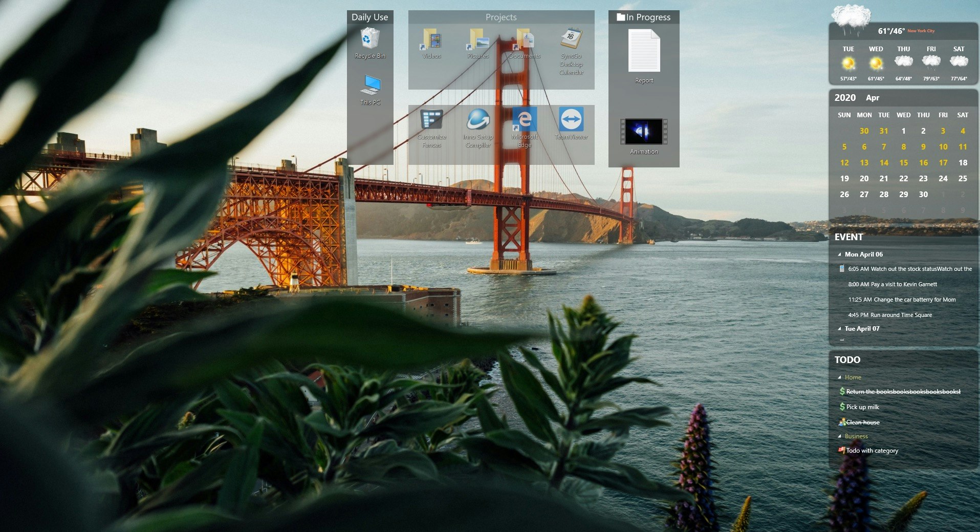Click the New York City location label
The height and width of the screenshot is (532, 980).
point(921,31)
